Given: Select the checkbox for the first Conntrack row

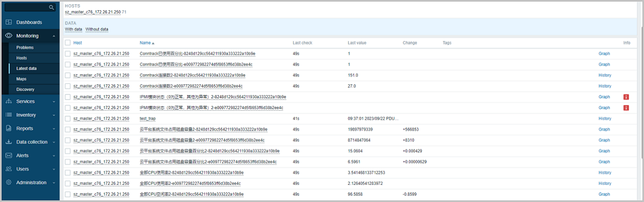Looking at the screenshot, I should click(68, 54).
